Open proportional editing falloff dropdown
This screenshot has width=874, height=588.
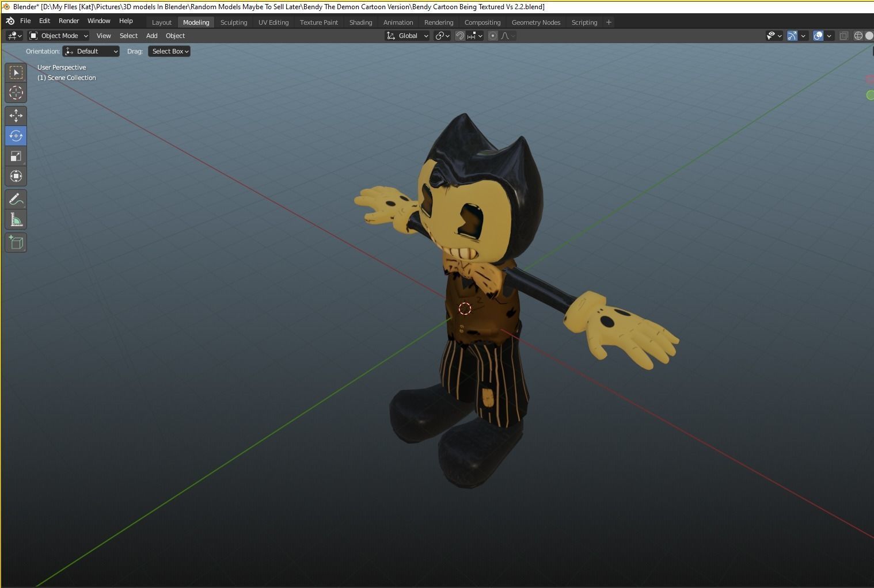click(x=508, y=36)
